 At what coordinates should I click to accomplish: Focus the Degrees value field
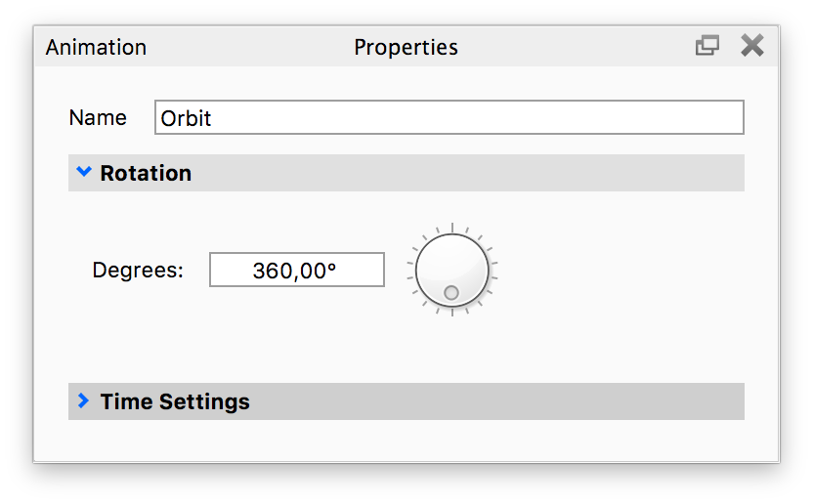[297, 271]
